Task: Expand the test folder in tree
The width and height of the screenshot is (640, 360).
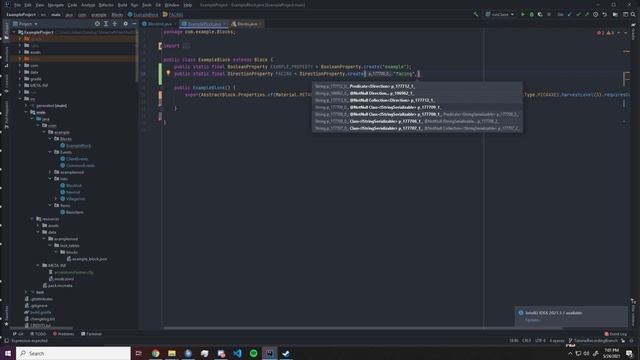Action: [27, 292]
